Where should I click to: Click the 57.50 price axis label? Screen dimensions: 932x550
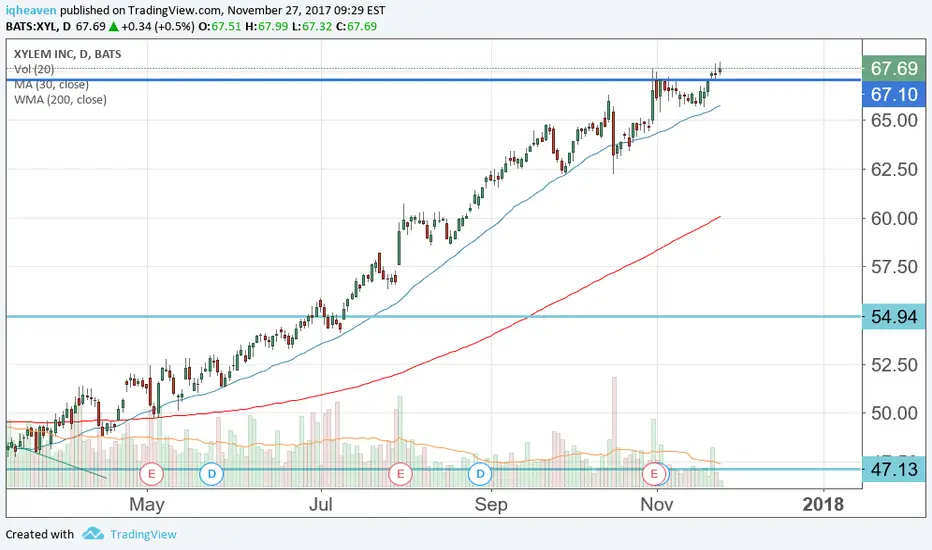[x=894, y=267]
